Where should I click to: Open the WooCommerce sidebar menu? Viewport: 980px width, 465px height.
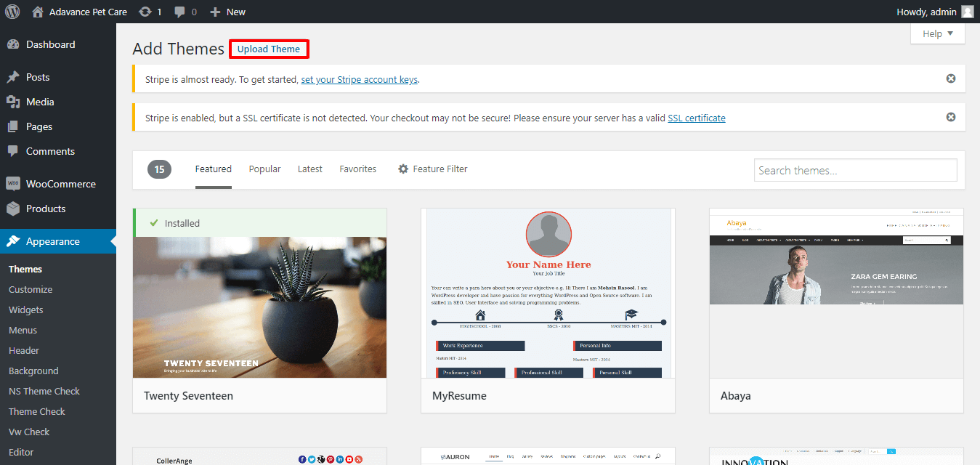pyautogui.click(x=60, y=184)
